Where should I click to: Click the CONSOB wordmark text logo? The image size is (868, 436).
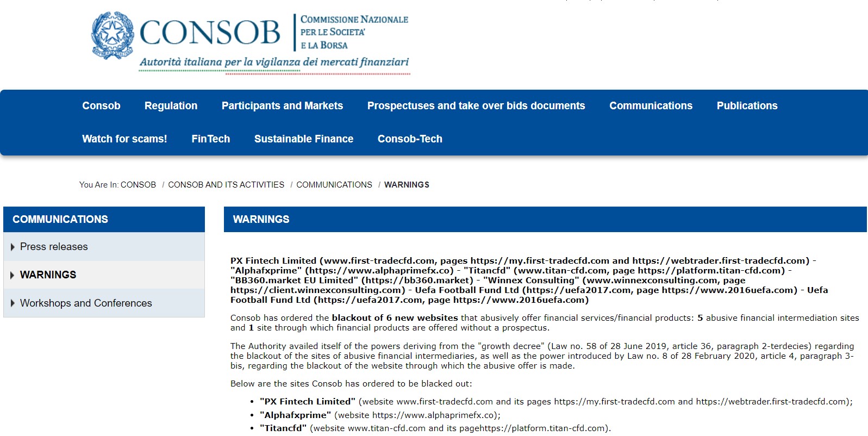210,33
